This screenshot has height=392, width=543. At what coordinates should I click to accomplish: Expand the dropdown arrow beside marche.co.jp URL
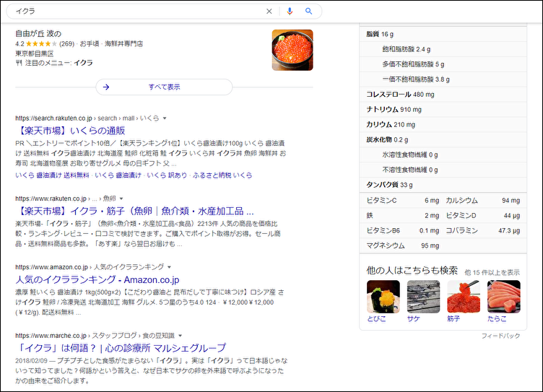180,336
